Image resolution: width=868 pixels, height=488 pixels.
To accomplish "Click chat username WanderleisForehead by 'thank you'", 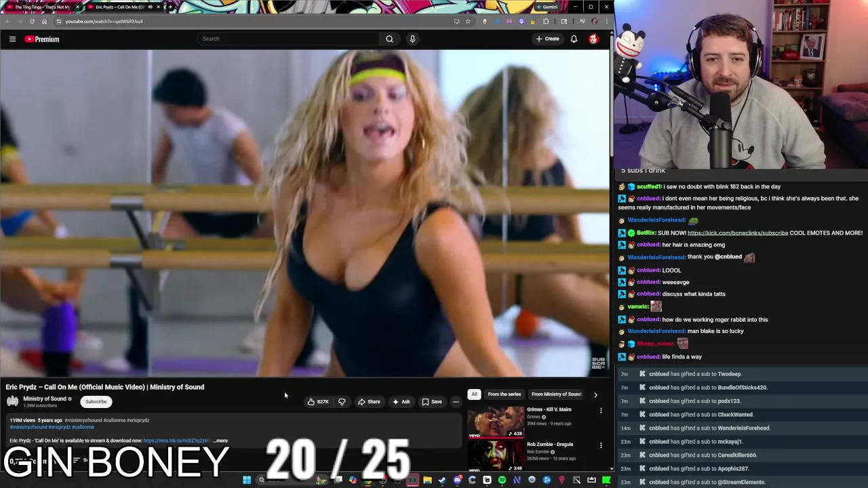I will [x=656, y=257].
